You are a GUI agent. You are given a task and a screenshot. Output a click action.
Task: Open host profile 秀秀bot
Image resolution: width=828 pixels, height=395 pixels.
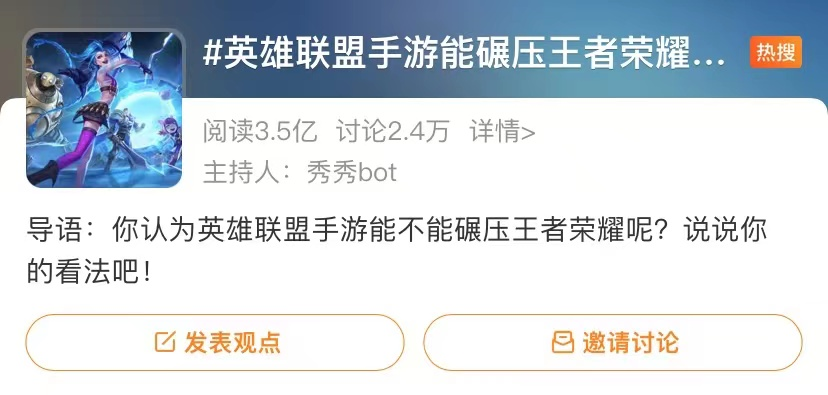(x=352, y=172)
